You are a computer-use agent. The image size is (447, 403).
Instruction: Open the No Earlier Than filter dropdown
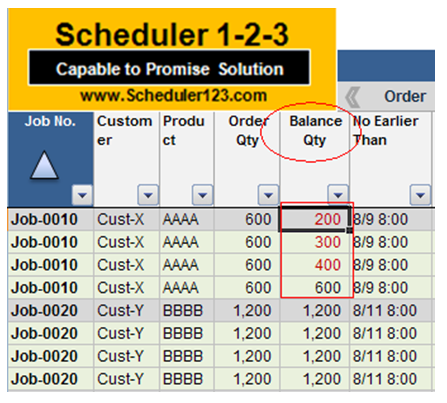click(420, 195)
